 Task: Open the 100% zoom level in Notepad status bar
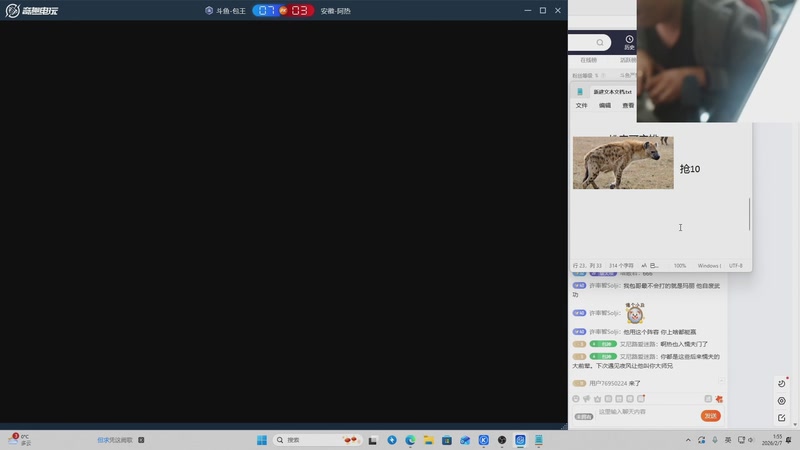[680, 265]
